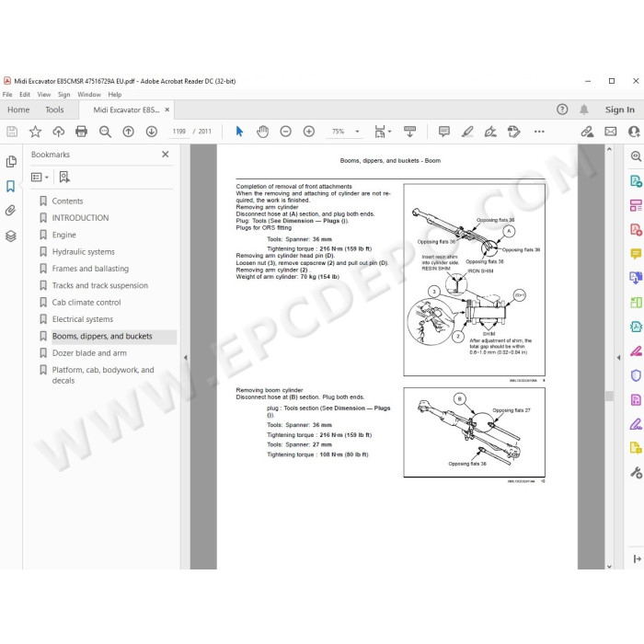
Task: Open the Export PDF tool in right pane
Action: 636,180
